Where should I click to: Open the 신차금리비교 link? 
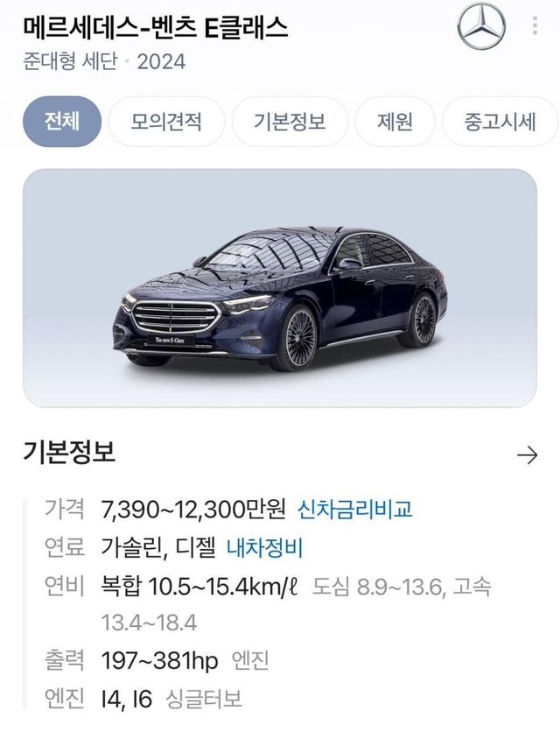tap(354, 509)
